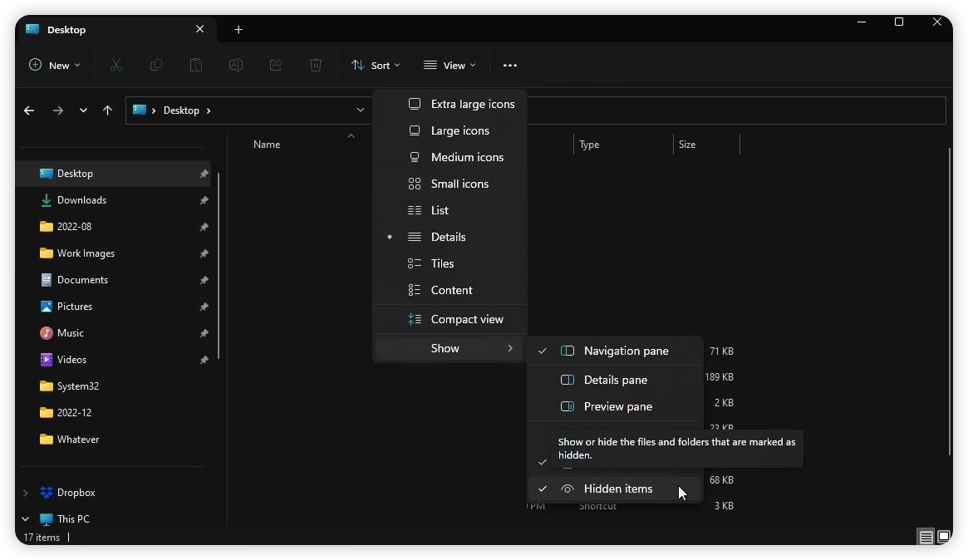Viewport: 968px width, 560px height.
Task: Select the Details view radio option
Action: click(x=448, y=237)
